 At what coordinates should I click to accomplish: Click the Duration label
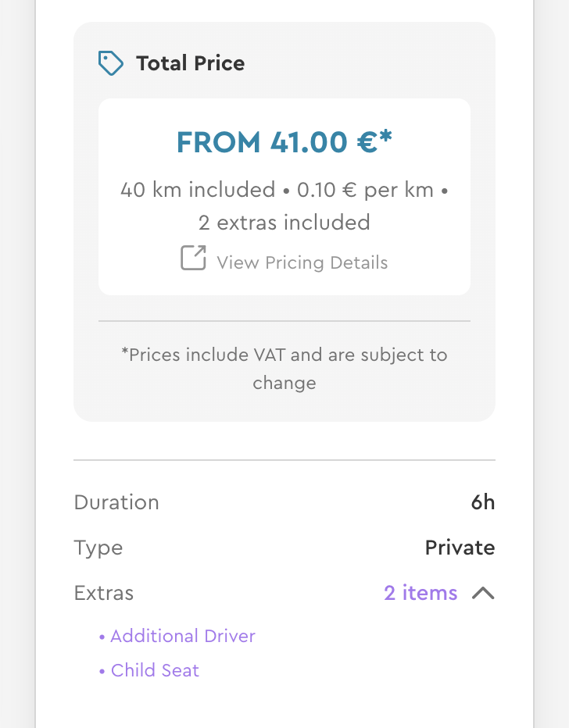pos(116,502)
